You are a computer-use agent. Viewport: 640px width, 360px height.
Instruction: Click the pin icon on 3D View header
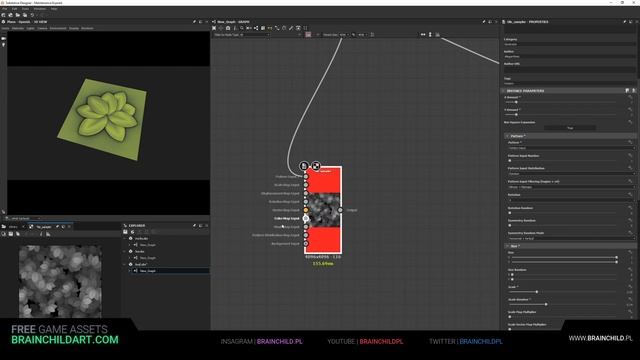[x=194, y=22]
